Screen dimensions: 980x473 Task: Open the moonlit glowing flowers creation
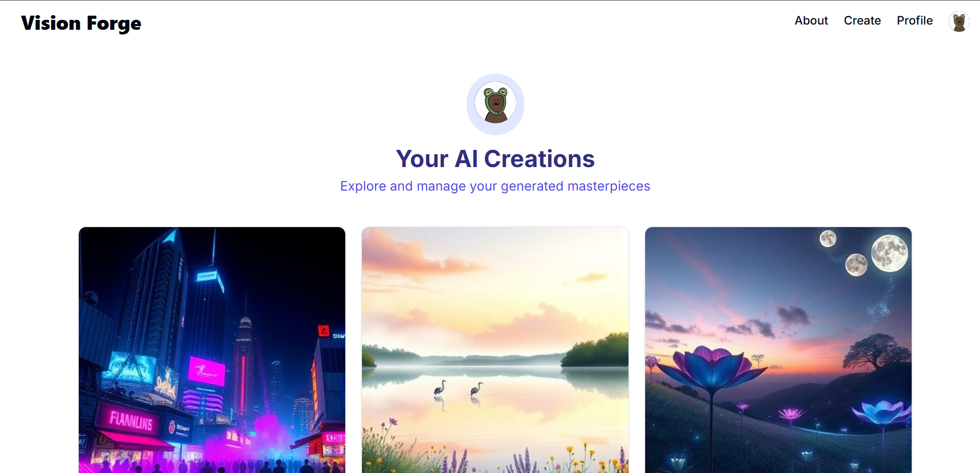point(778,350)
